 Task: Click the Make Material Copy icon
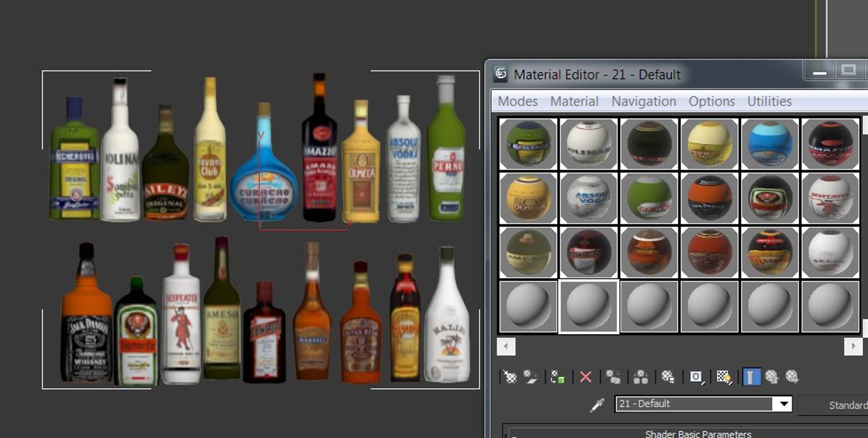(x=613, y=377)
